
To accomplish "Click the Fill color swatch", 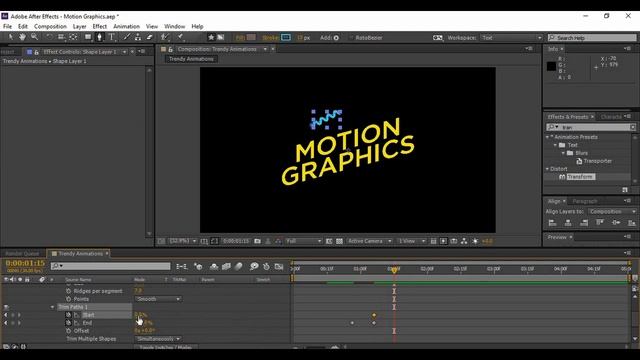I will point(251,38).
